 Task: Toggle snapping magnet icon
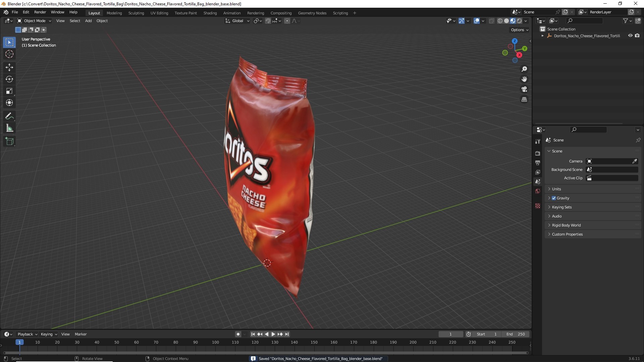click(268, 21)
